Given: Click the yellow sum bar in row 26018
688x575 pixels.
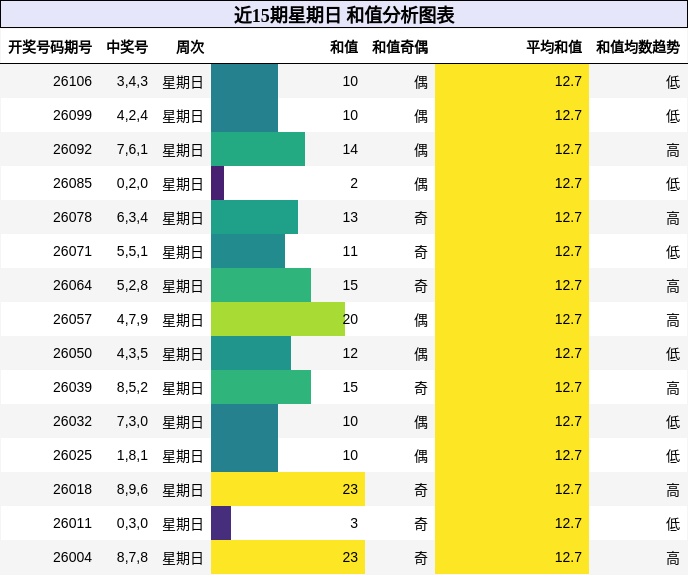Looking at the screenshot, I should [x=288, y=489].
